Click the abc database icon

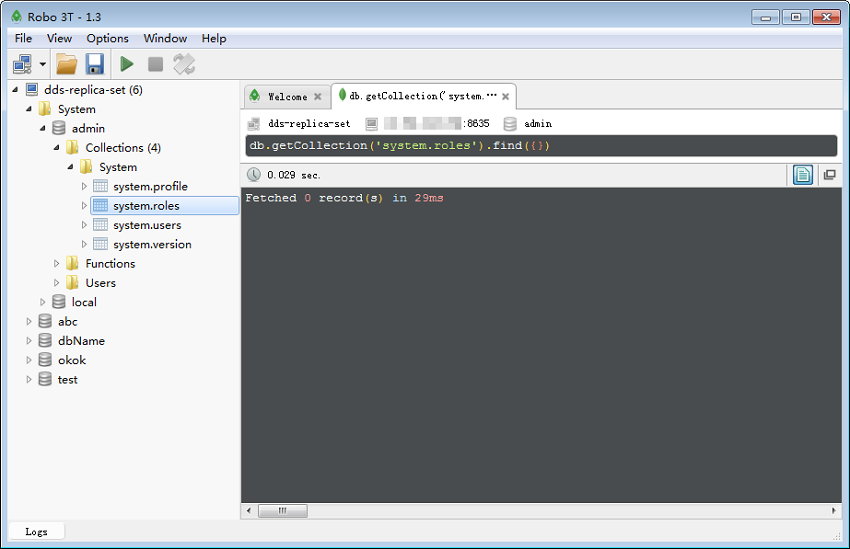click(45, 321)
